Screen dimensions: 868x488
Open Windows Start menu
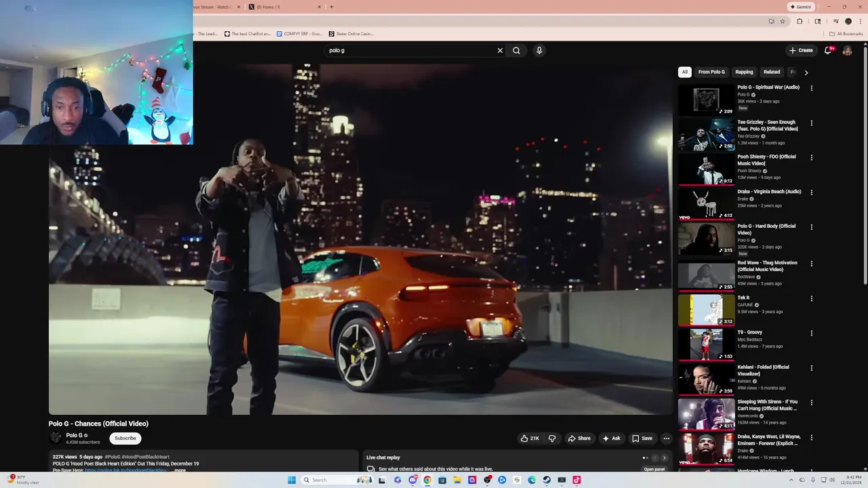pyautogui.click(x=292, y=480)
